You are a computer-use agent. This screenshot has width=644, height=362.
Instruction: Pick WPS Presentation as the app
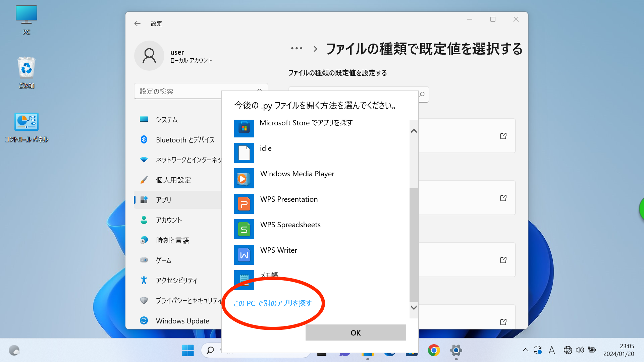[x=244, y=204]
